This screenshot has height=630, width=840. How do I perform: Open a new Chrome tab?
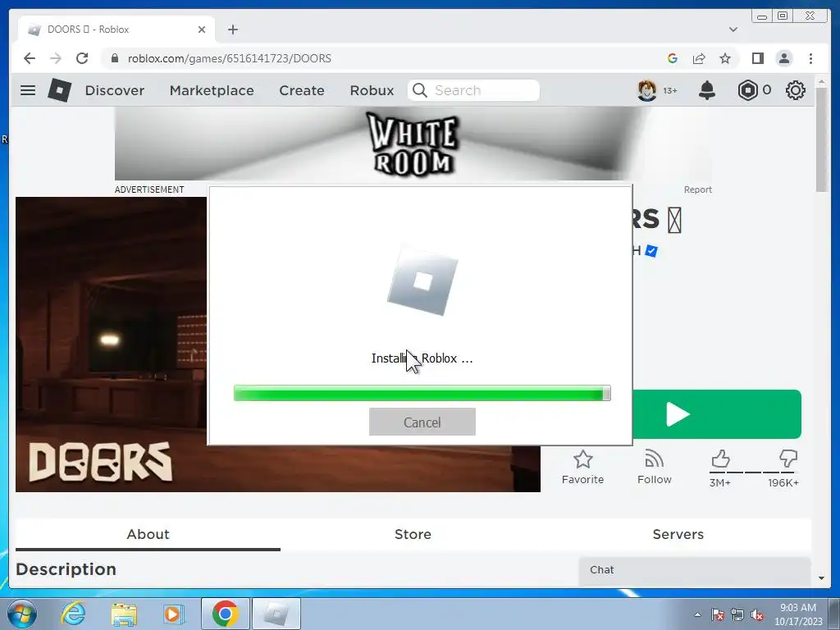point(232,30)
